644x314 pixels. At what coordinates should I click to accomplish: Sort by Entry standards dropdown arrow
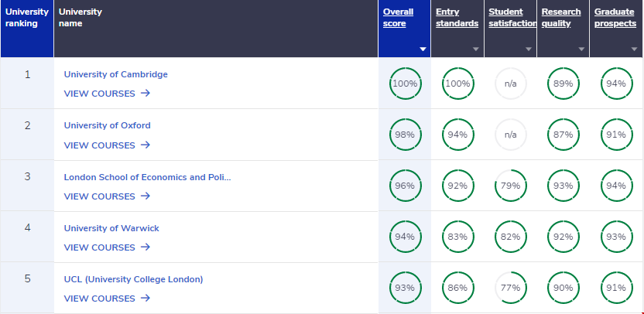point(476,49)
